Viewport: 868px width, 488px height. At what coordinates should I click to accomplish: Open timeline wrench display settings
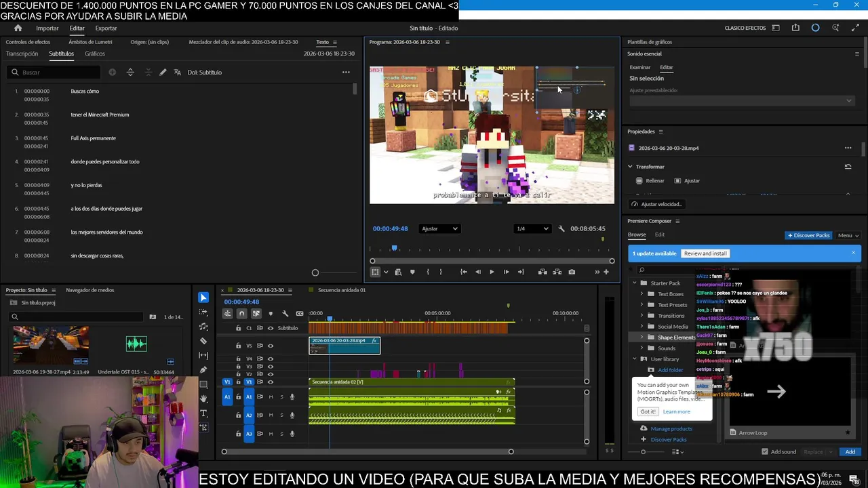(285, 313)
